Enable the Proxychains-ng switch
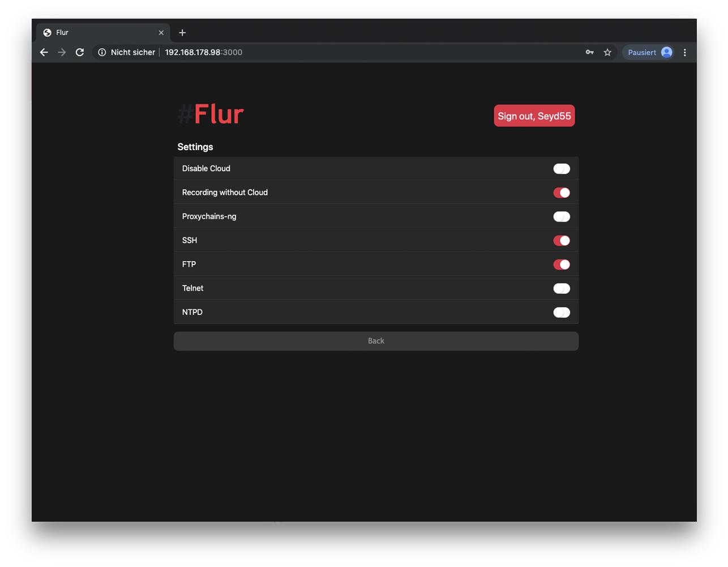This screenshot has height=567, width=728. coord(561,216)
